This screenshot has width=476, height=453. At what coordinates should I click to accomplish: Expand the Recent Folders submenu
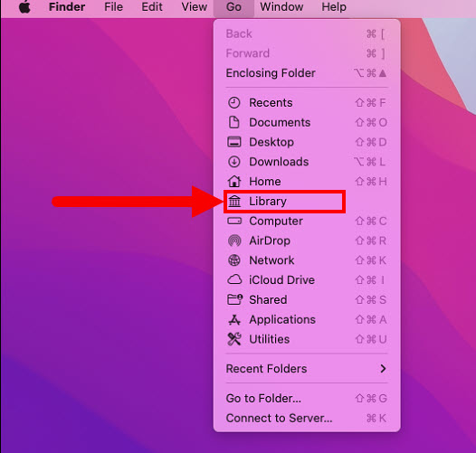[x=307, y=369]
